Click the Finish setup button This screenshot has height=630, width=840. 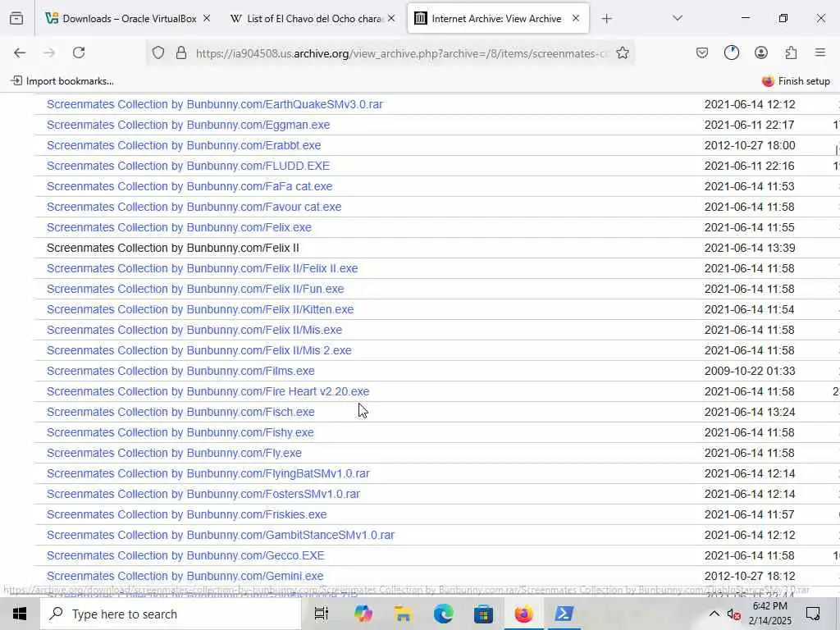[796, 81]
